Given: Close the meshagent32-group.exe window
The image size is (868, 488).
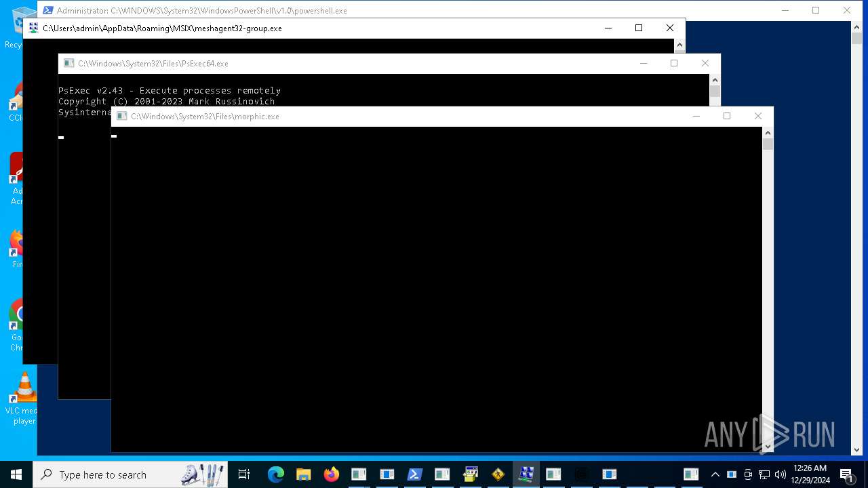Looking at the screenshot, I should tap(670, 28).
